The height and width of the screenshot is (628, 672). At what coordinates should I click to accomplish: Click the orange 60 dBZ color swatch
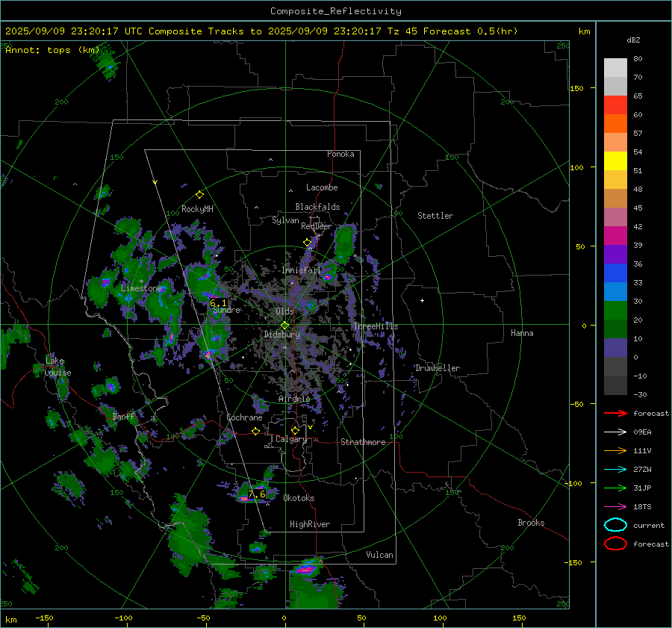615,123
